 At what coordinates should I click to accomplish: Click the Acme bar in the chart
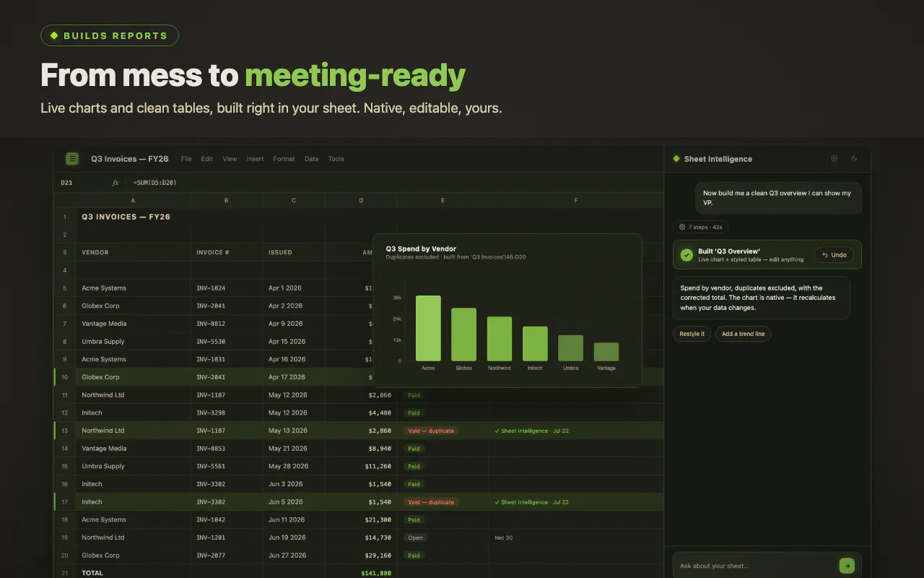pyautogui.click(x=428, y=328)
